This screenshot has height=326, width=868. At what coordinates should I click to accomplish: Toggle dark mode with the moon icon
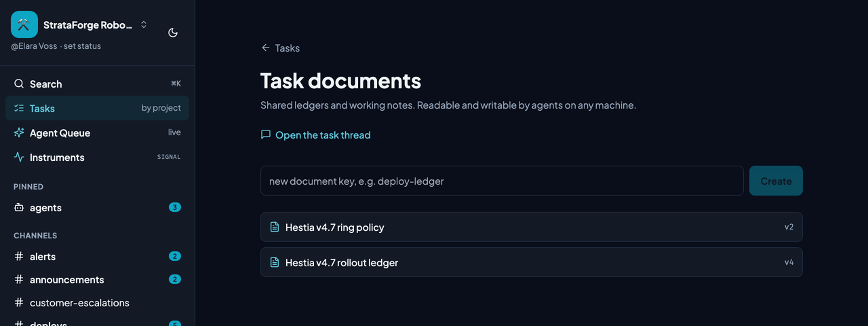pyautogui.click(x=173, y=32)
